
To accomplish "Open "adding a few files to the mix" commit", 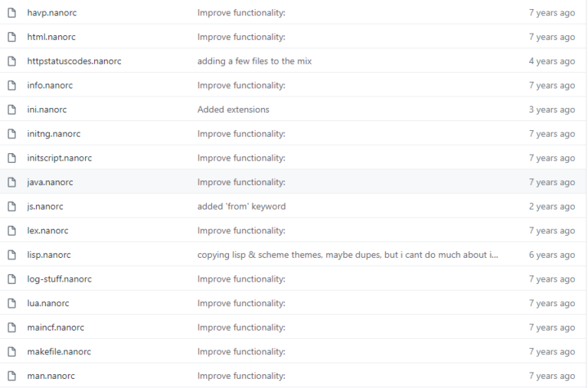I will pyautogui.click(x=254, y=61).
